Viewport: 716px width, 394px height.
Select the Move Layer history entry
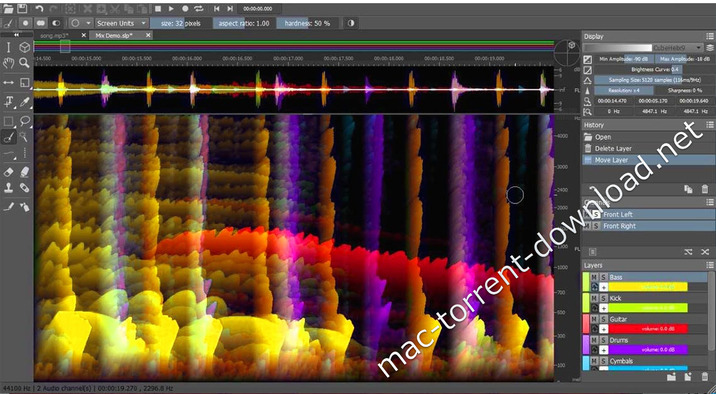(648, 160)
